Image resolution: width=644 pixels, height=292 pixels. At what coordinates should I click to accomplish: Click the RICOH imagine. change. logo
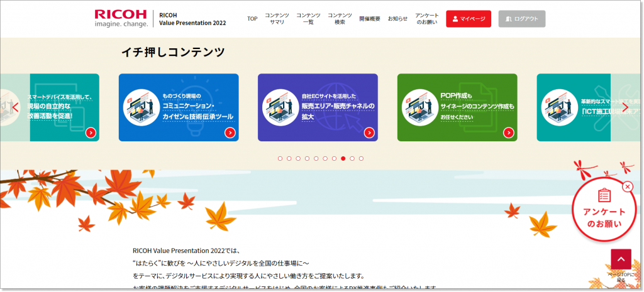point(121,18)
